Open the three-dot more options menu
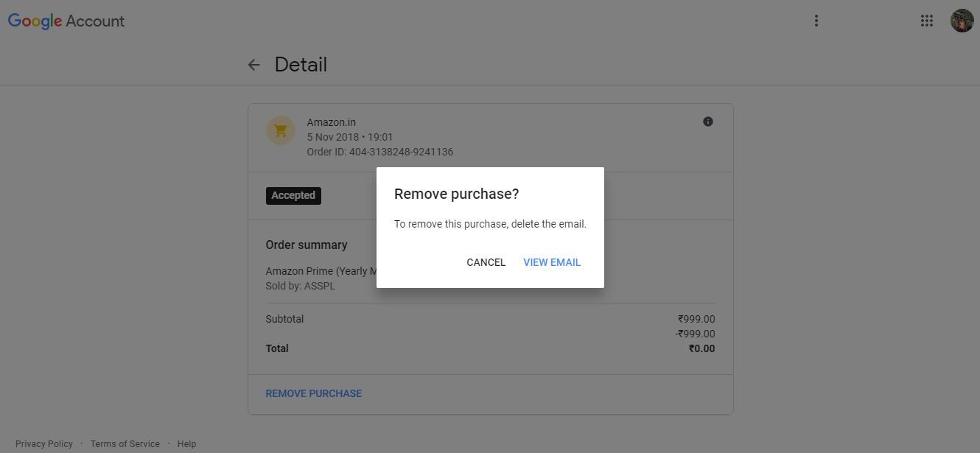This screenshot has width=980, height=453. (x=816, y=21)
